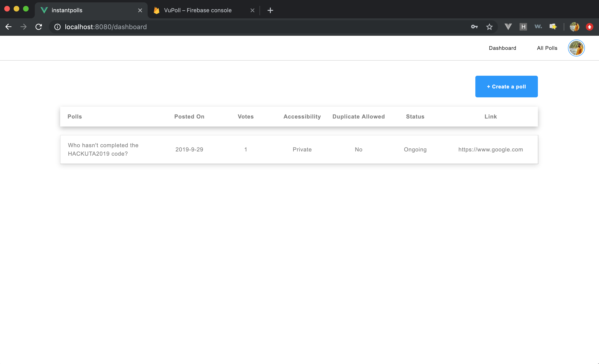599x364 pixels.
Task: Click the red update arrow icon
Action: pyautogui.click(x=589, y=27)
